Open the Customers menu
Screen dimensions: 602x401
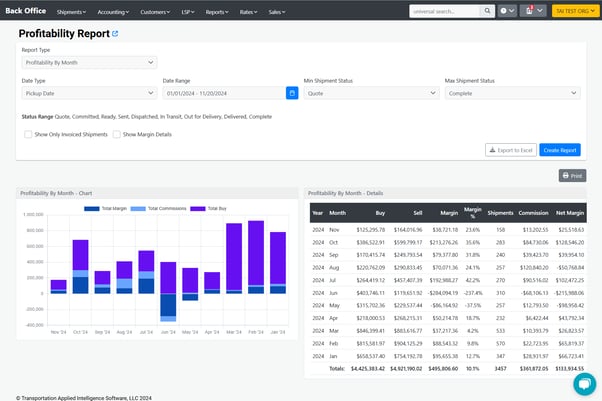coord(155,12)
